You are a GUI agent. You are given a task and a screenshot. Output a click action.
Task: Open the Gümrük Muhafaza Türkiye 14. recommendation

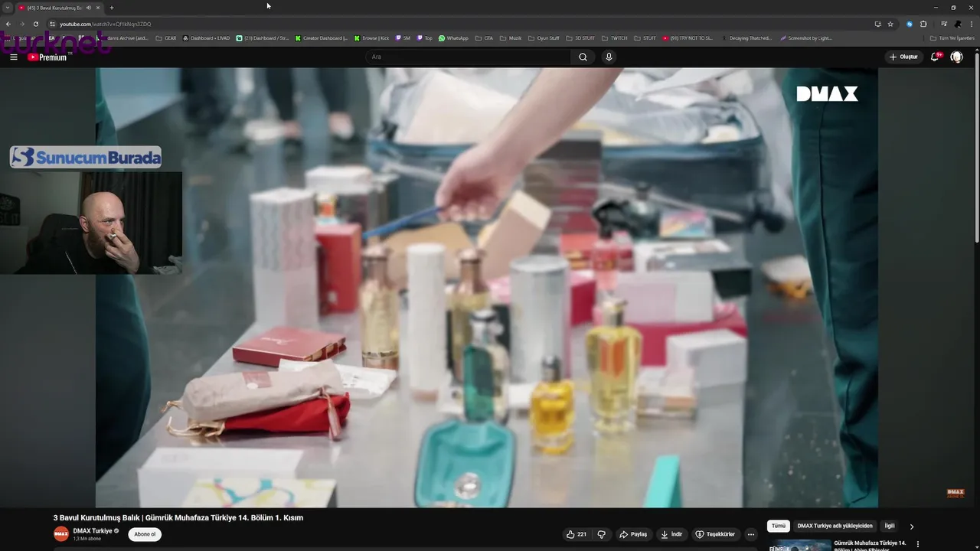click(870, 546)
